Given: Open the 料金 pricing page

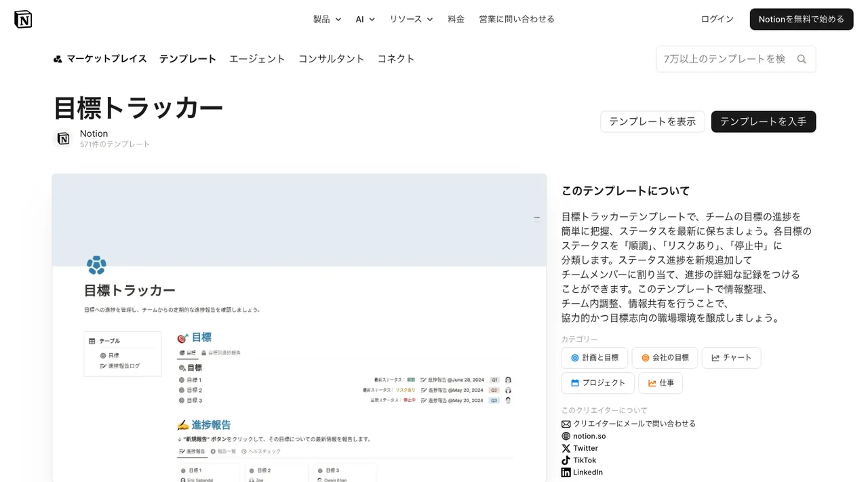Looking at the screenshot, I should 456,19.
